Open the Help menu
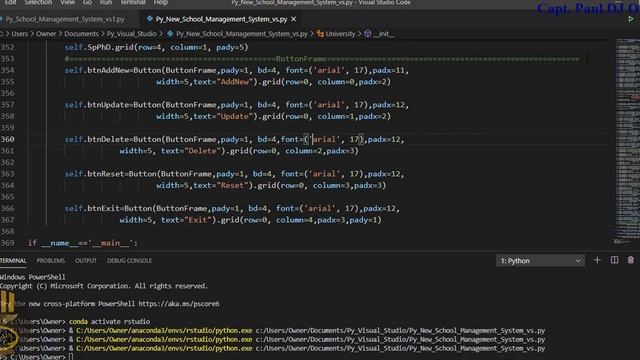This screenshot has width=640, height=360. coord(160,2)
